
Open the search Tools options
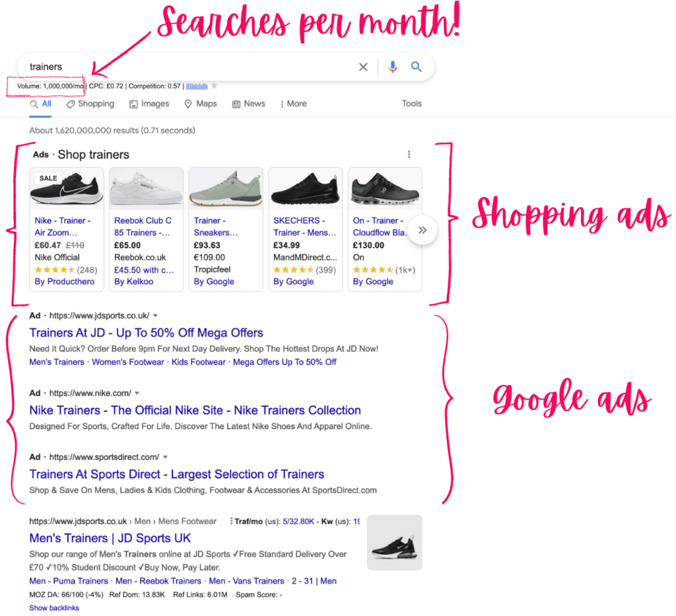click(412, 104)
